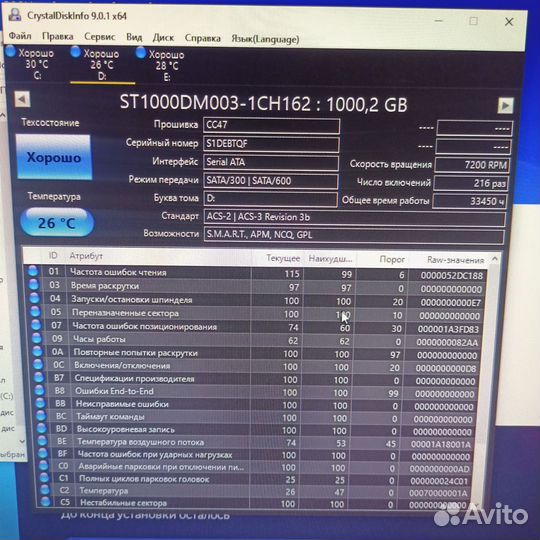Click status orb of attribute BB row

[40, 403]
